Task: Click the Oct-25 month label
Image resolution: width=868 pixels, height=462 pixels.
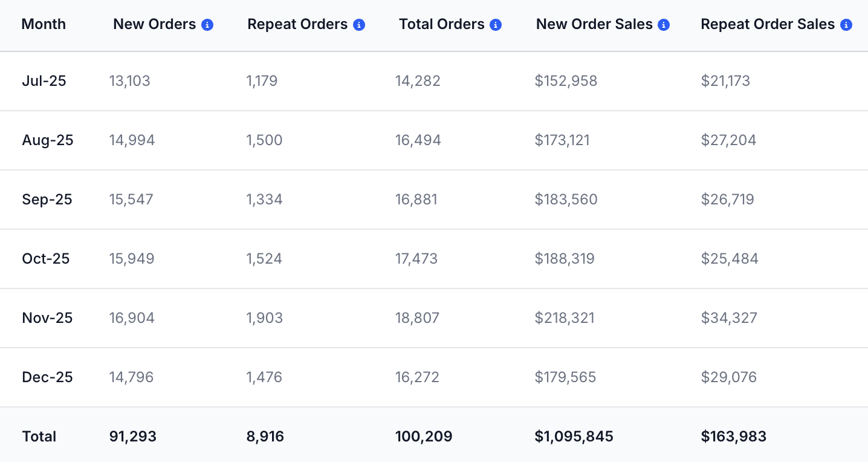Action: click(x=47, y=258)
